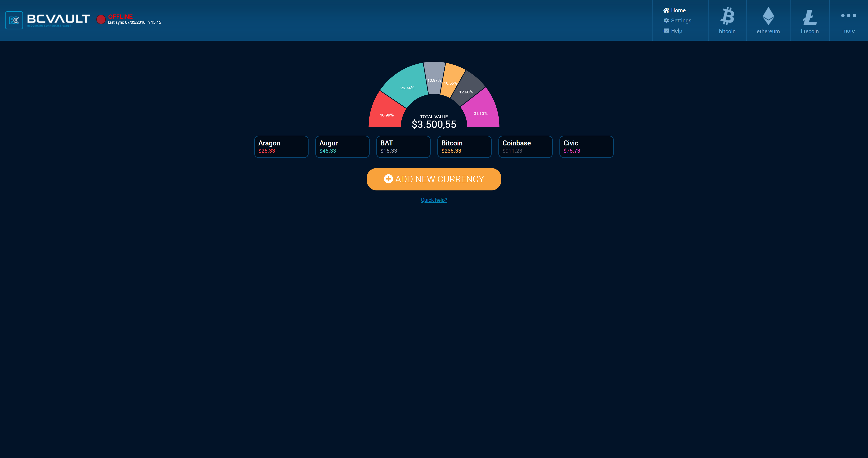Viewport: 868px width, 458px height.
Task: Open the Bitcoin currency card
Action: pyautogui.click(x=464, y=147)
